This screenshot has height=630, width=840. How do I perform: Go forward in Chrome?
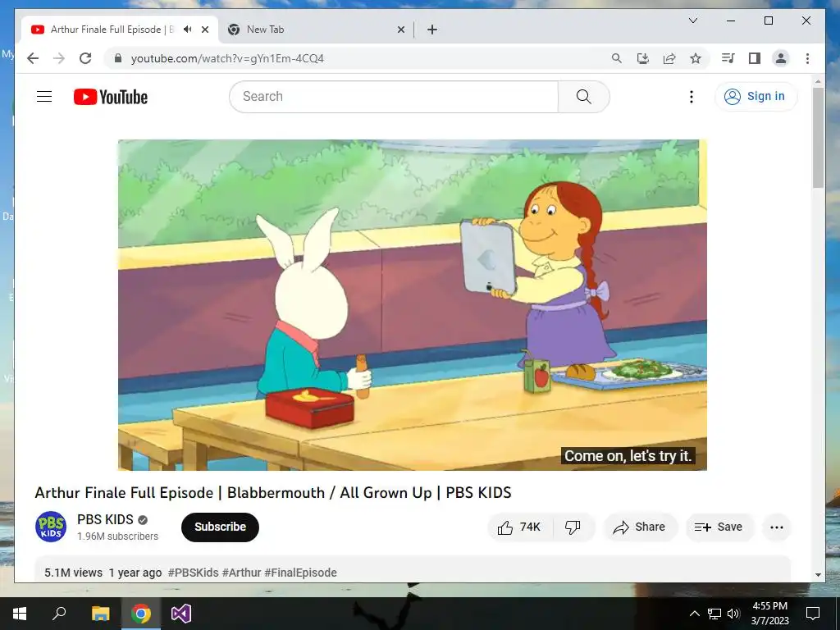(x=59, y=58)
